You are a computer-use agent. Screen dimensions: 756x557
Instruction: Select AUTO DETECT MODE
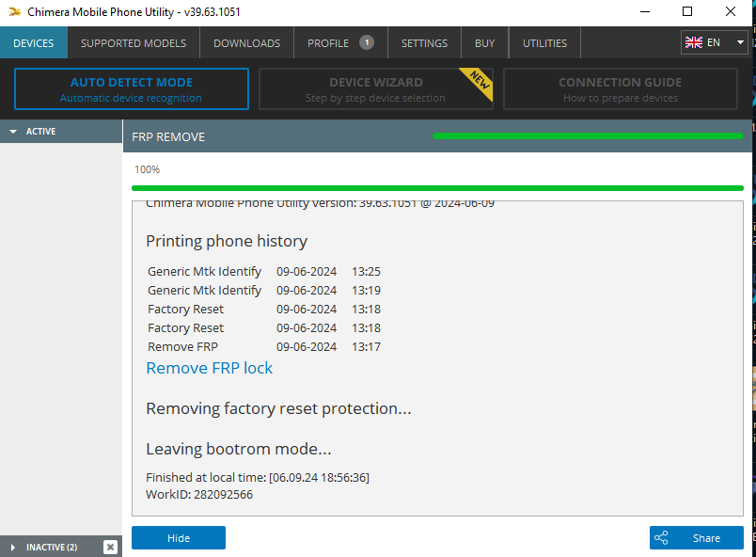132,89
